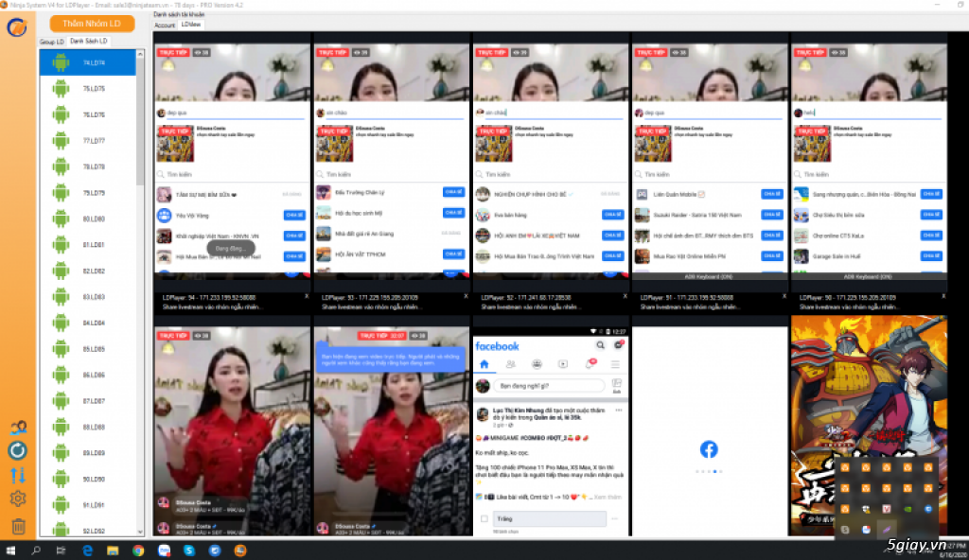
Task: Open the account manager sidebar icon
Action: 18,428
